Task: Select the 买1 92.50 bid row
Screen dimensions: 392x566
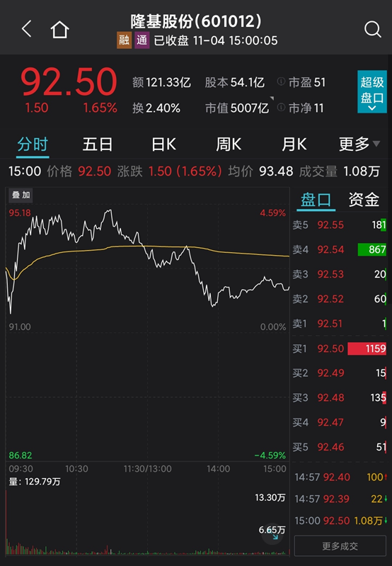Action: click(339, 349)
